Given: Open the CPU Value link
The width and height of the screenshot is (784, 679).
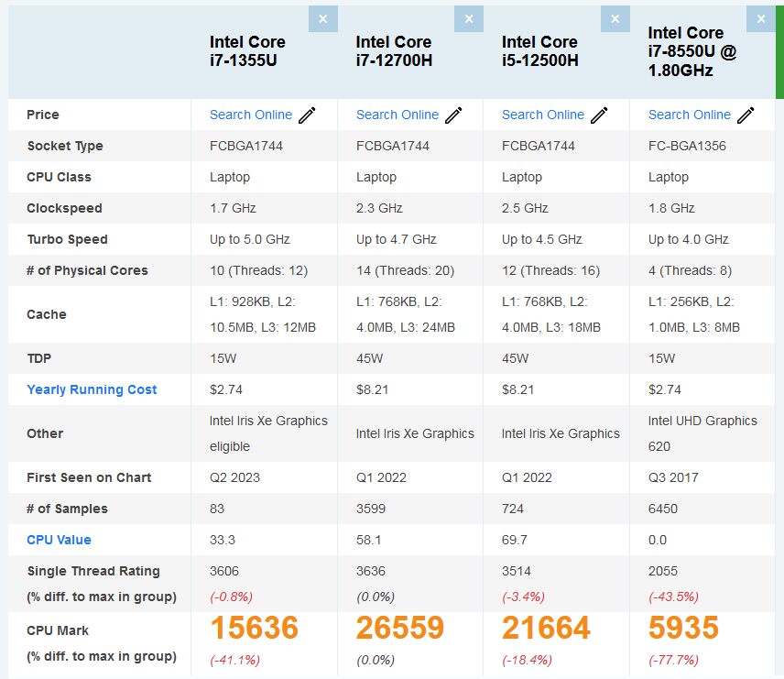Looking at the screenshot, I should (x=59, y=540).
